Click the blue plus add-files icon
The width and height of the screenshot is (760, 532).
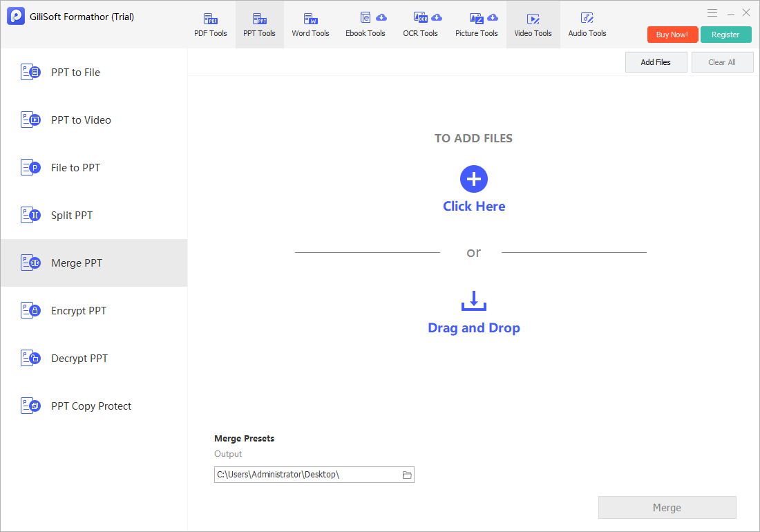(x=473, y=179)
